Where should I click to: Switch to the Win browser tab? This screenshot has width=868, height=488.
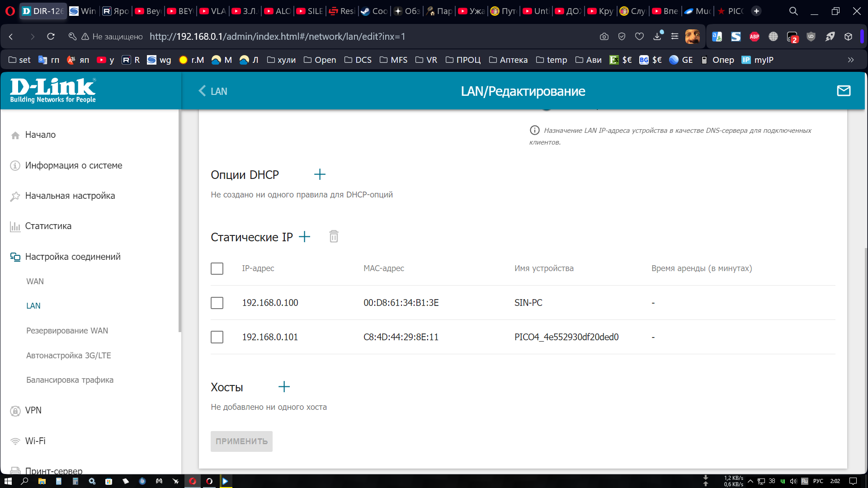click(83, 11)
